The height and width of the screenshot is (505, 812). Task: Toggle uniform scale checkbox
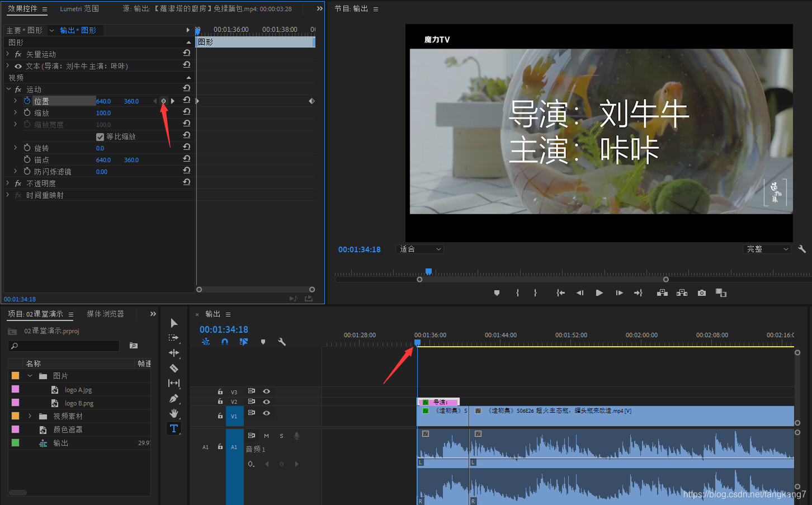[100, 136]
